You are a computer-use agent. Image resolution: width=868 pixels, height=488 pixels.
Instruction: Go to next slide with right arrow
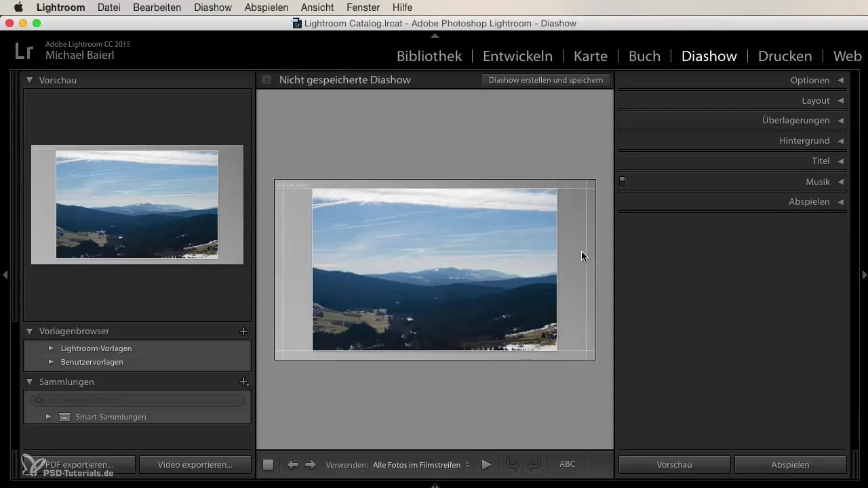pos(311,465)
